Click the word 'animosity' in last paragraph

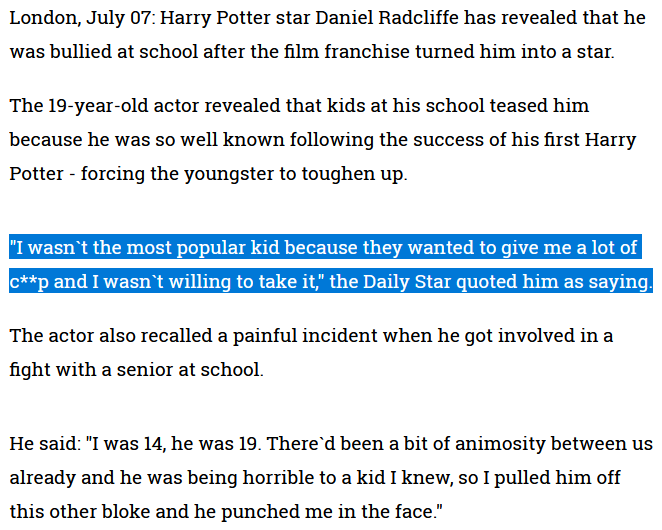pyautogui.click(x=500, y=444)
